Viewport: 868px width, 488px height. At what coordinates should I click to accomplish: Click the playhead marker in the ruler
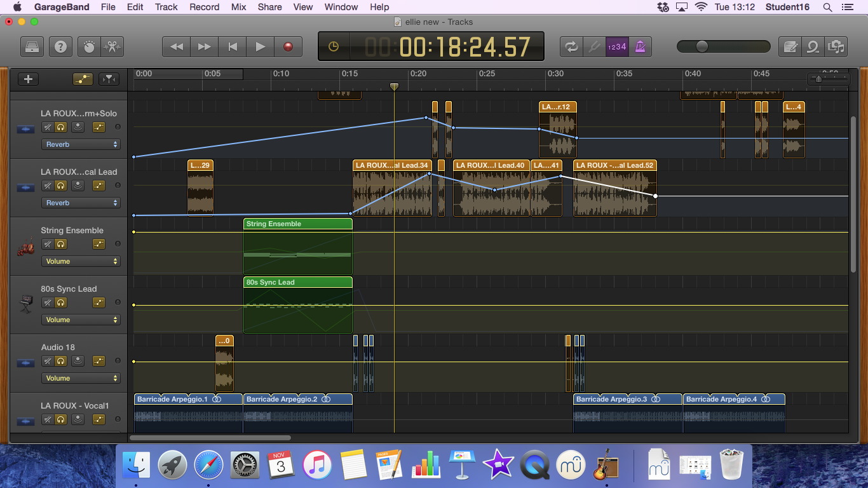pyautogui.click(x=394, y=86)
